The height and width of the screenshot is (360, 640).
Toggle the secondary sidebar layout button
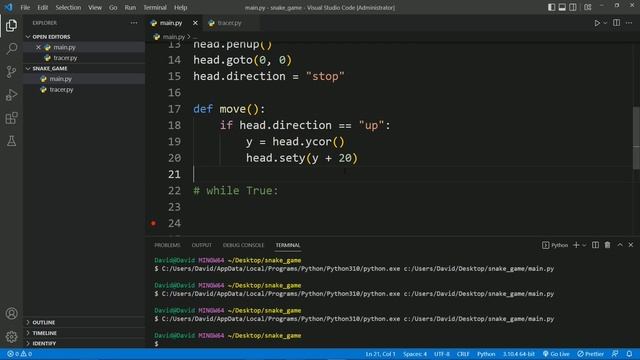tap(573, 7)
